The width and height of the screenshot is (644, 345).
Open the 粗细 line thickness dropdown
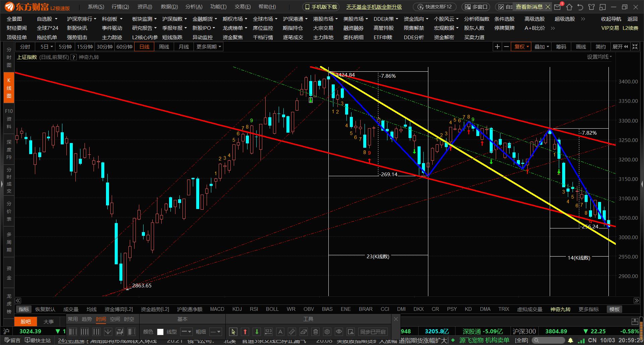coord(215,332)
